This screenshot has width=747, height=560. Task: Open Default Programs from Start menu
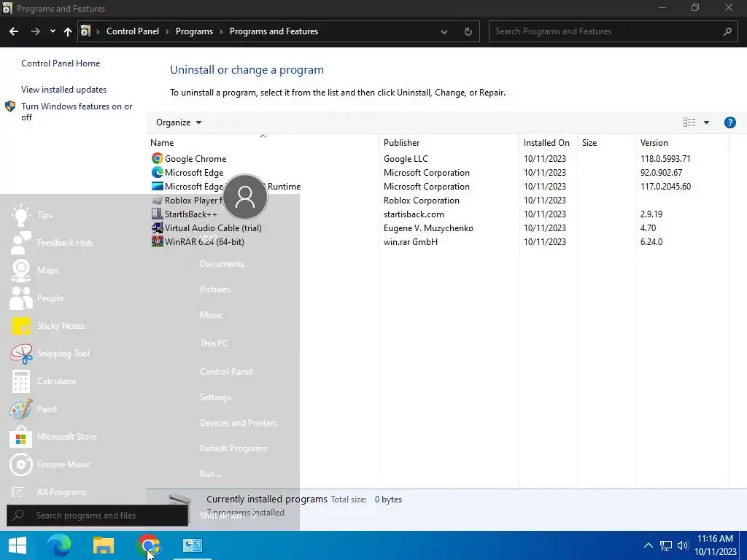tap(233, 448)
